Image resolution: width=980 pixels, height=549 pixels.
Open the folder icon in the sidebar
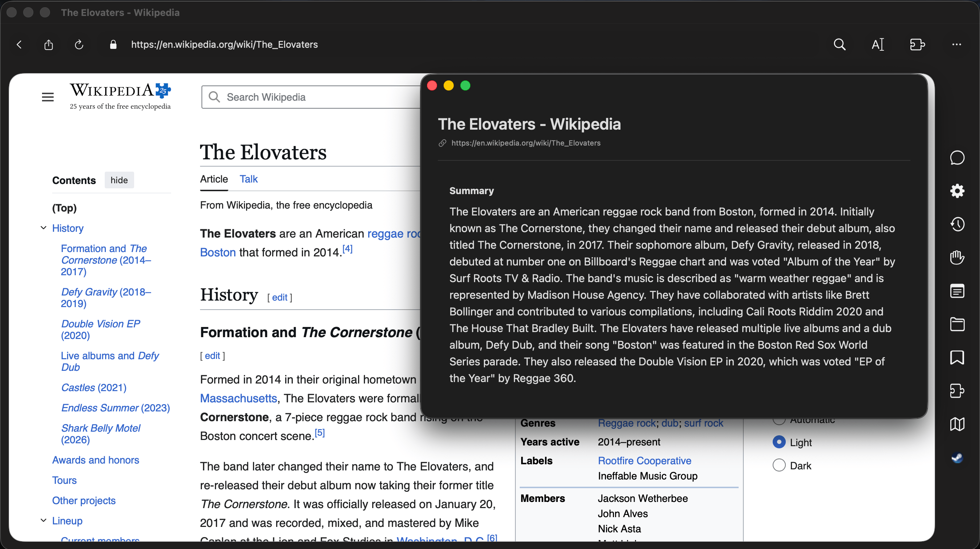(x=957, y=324)
